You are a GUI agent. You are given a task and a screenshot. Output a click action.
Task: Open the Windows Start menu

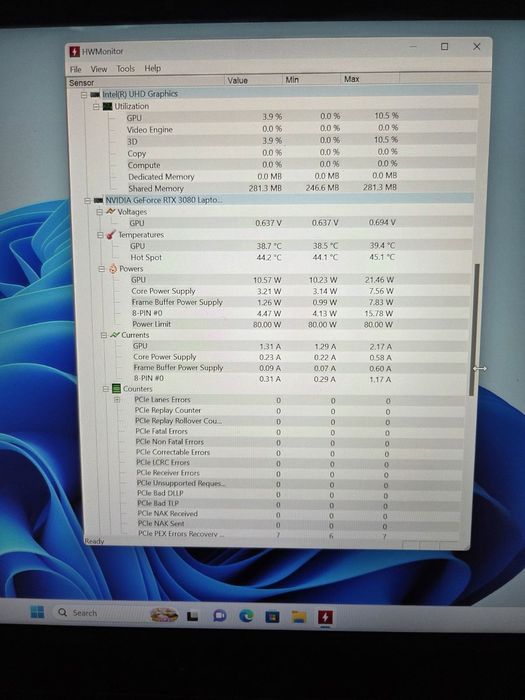tap(37, 612)
